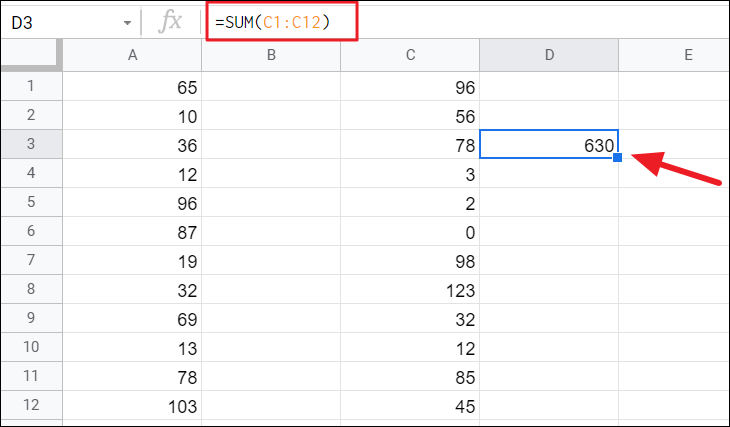
Task: Click the fx function icon
Action: point(172,21)
